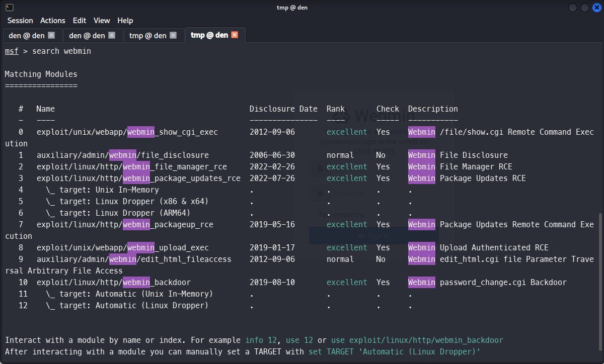Screen dimensions: 604x364
Task: Click the 'info 12' example command
Action: (x=261, y=340)
